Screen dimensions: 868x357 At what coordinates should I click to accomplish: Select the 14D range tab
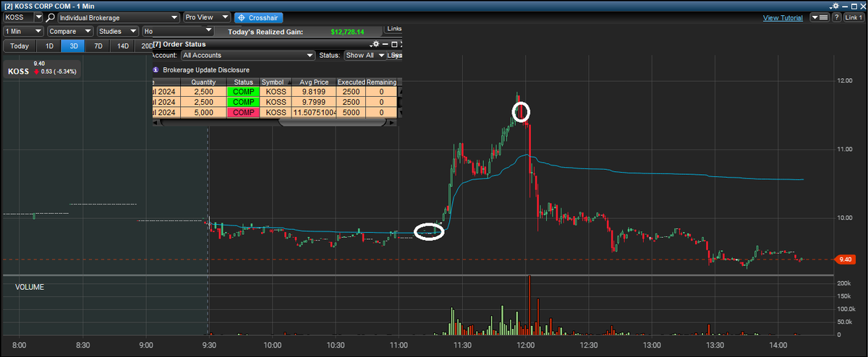pyautogui.click(x=123, y=46)
